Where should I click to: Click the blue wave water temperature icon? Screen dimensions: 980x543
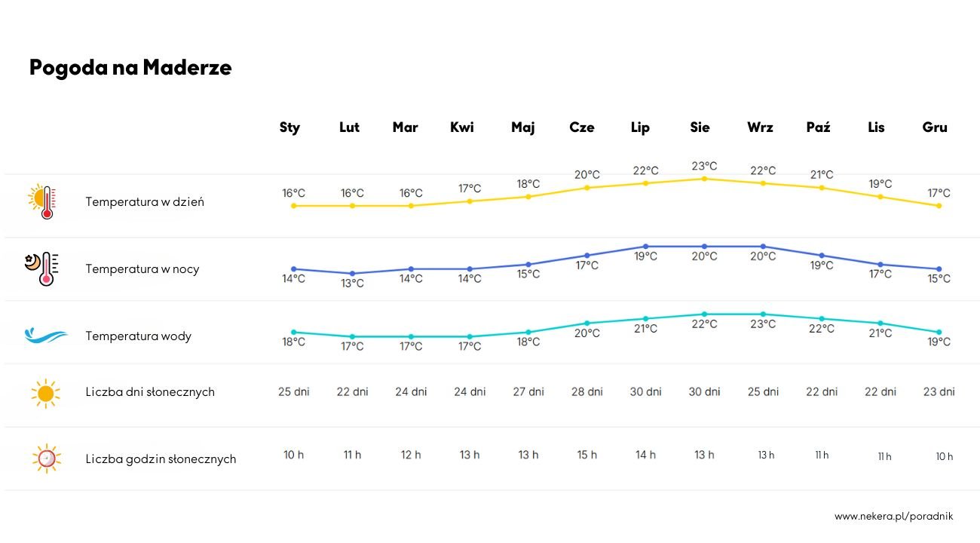coord(45,336)
